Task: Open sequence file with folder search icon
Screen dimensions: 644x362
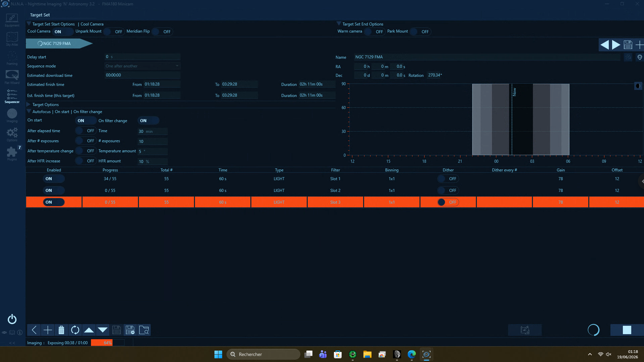Action: tap(144, 330)
